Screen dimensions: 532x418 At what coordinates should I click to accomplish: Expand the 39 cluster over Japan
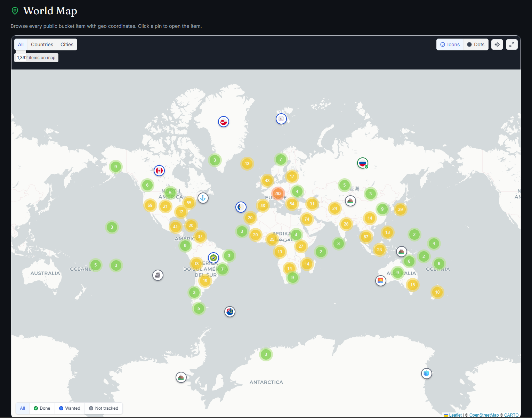(401, 210)
